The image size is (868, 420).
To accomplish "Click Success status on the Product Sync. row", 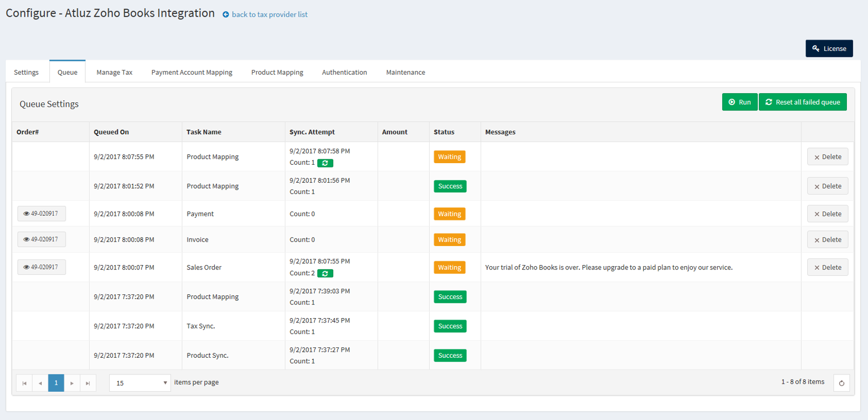I will 450,356.
